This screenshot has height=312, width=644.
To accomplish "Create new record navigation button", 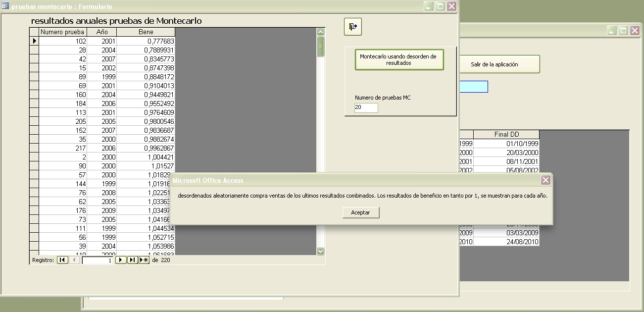I will [144, 260].
